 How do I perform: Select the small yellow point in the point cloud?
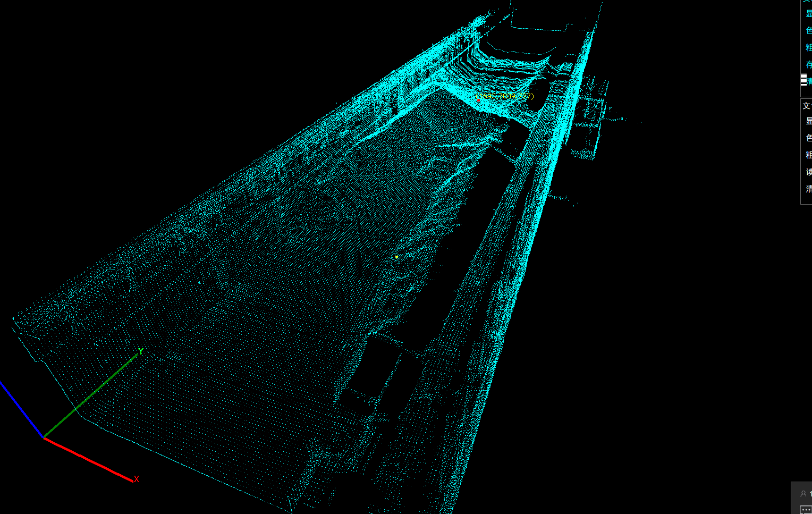396,257
